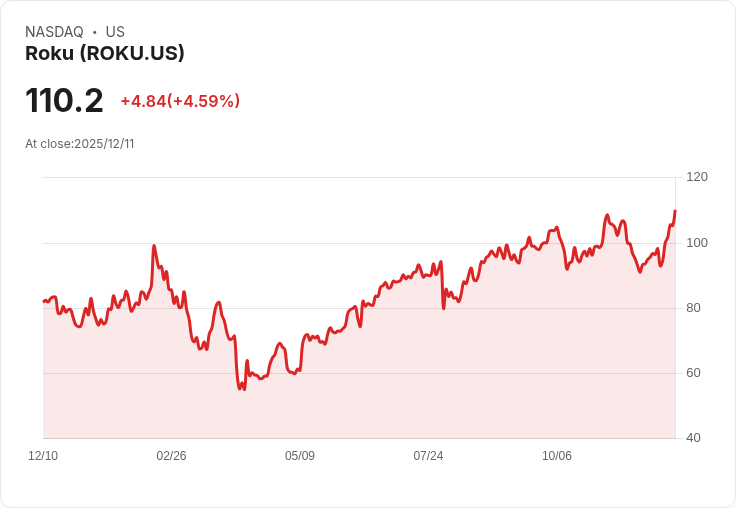Click the At close:2025/12/11 date text
This screenshot has width=736, height=508.
coord(80,144)
